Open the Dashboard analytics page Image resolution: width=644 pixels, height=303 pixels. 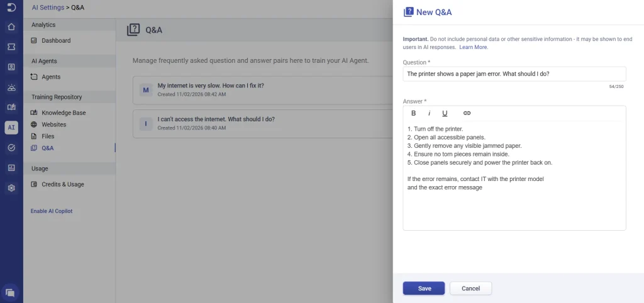55,41
